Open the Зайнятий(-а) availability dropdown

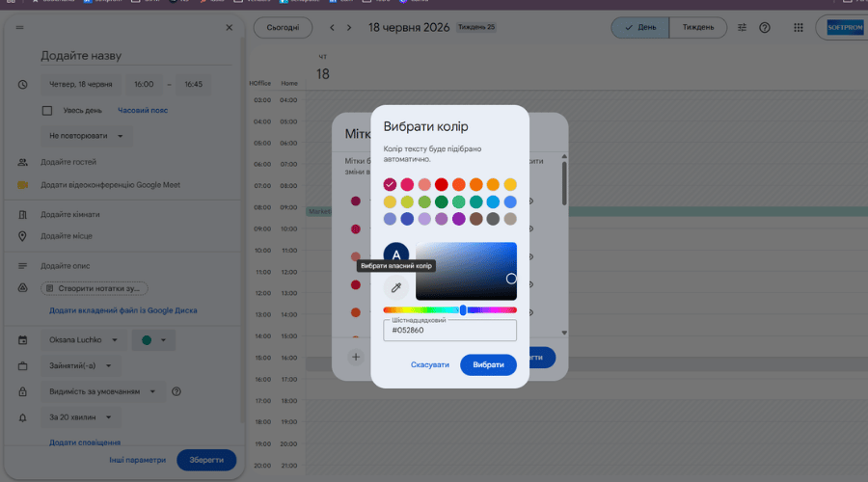(81, 365)
